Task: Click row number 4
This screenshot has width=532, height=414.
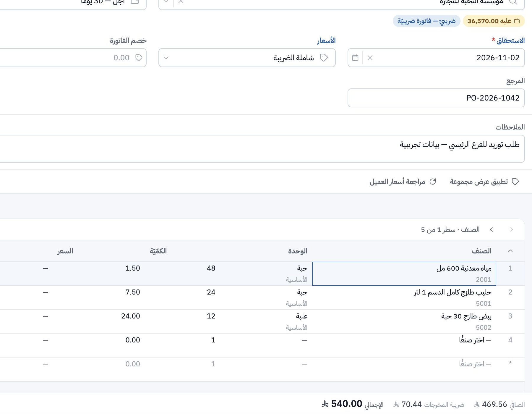Action: coord(510,340)
